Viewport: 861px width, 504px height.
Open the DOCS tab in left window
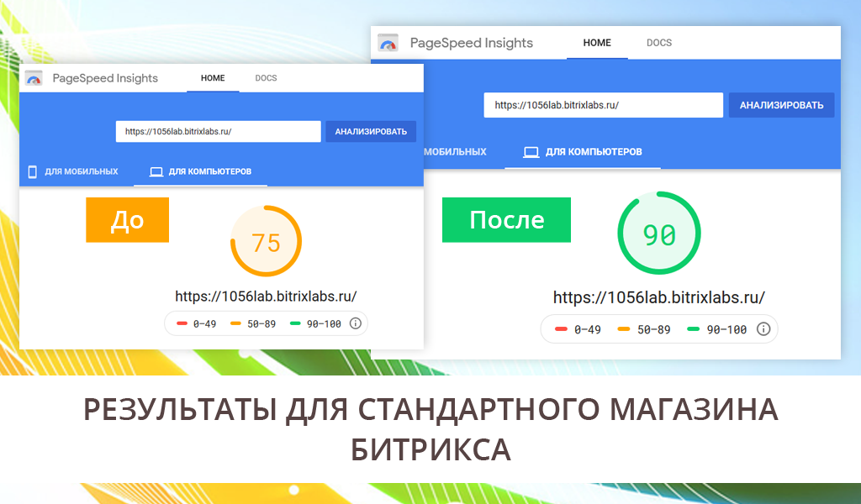266,78
